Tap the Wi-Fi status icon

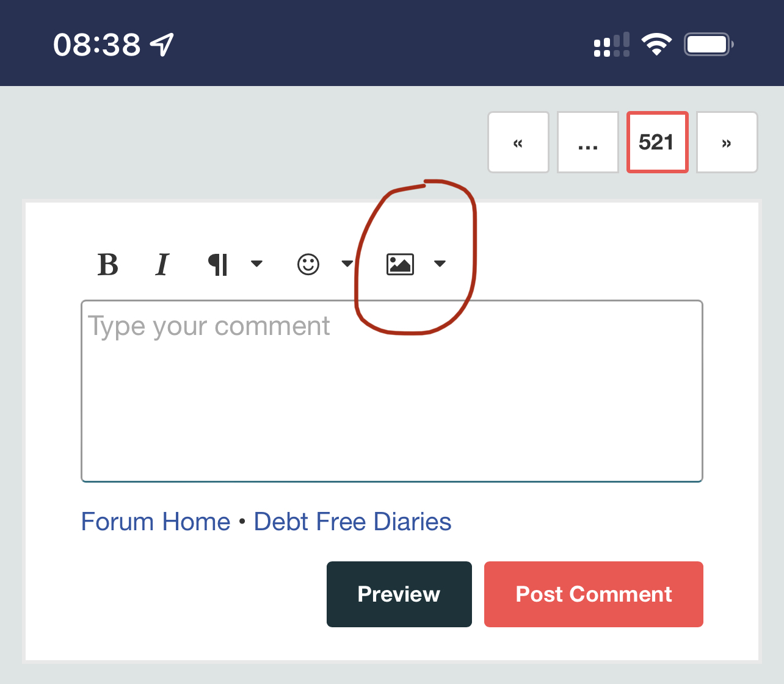coord(656,45)
